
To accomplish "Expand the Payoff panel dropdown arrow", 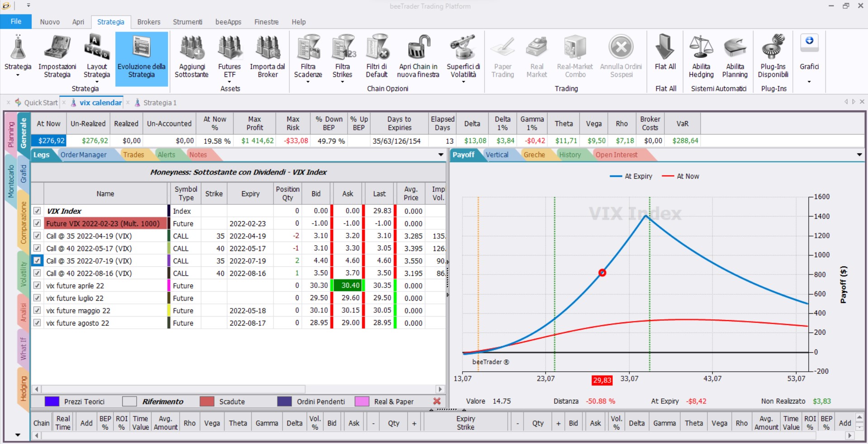I will point(859,155).
